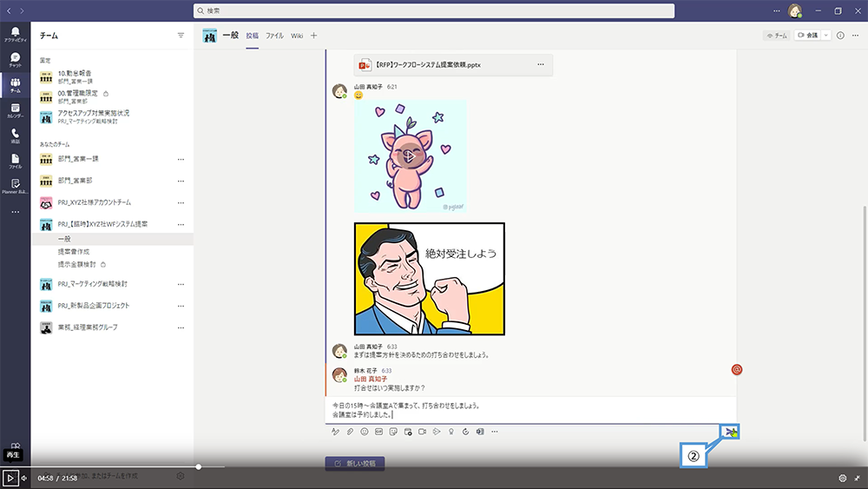Toggle video player fullscreen

point(857,478)
